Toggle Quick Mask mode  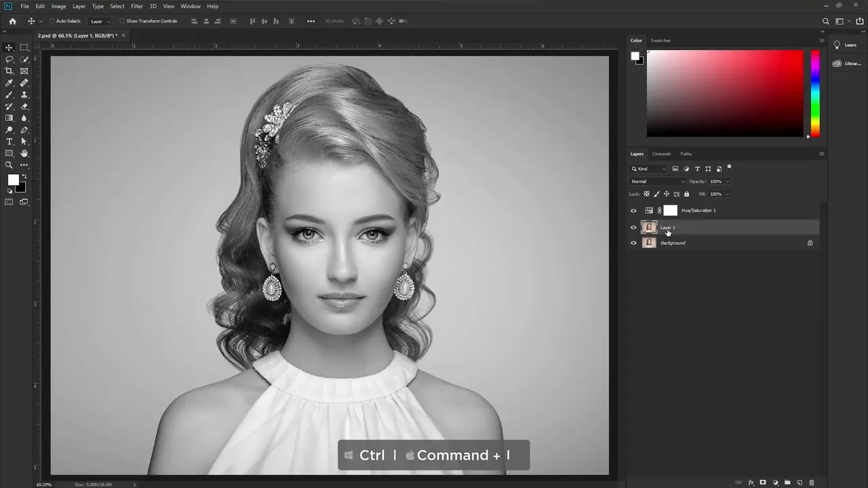pos(9,202)
